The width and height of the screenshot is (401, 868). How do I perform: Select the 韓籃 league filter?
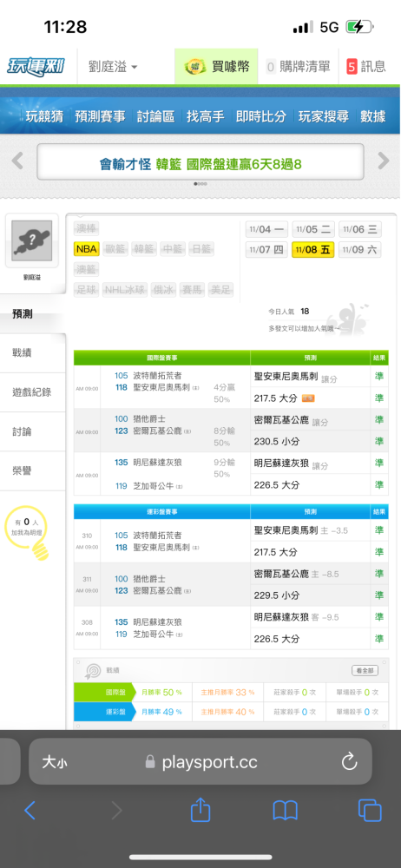pos(145,249)
